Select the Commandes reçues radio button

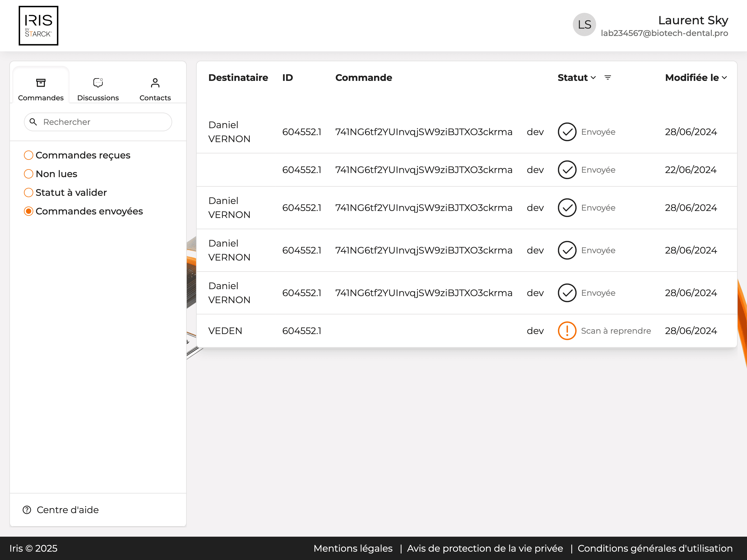(28, 155)
